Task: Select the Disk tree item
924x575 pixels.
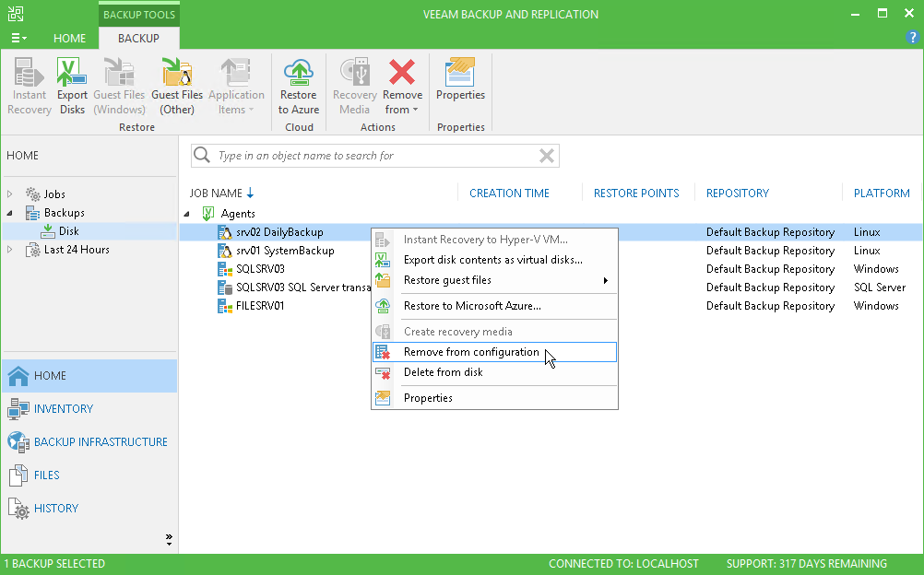Action: click(68, 231)
